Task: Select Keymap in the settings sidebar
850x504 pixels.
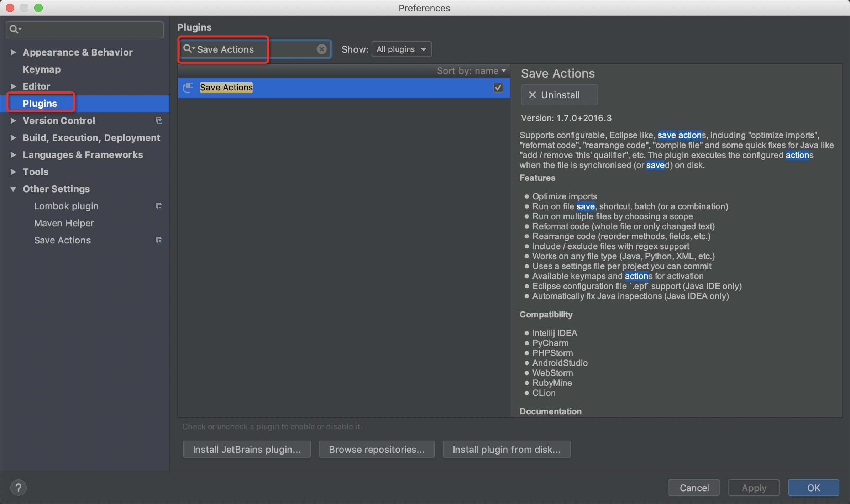Action: pos(42,69)
